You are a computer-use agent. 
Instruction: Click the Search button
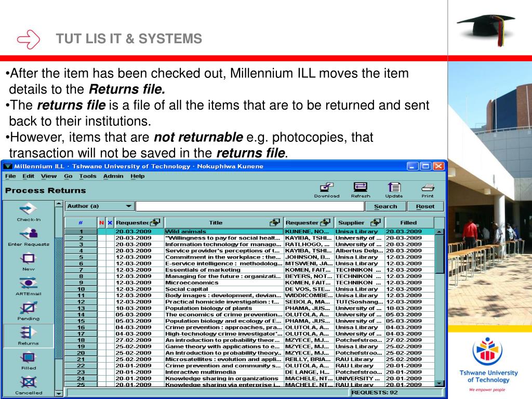pos(385,206)
